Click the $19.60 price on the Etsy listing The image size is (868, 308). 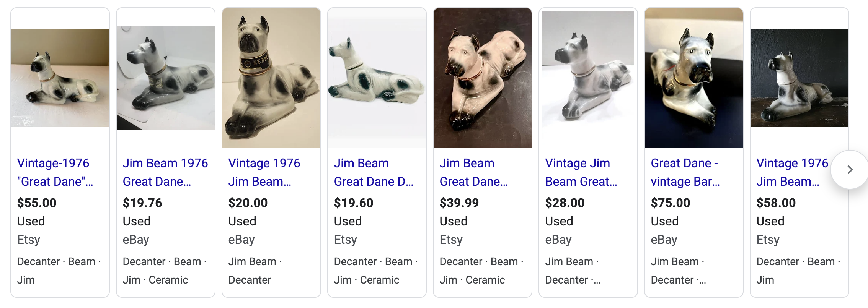[x=354, y=203]
